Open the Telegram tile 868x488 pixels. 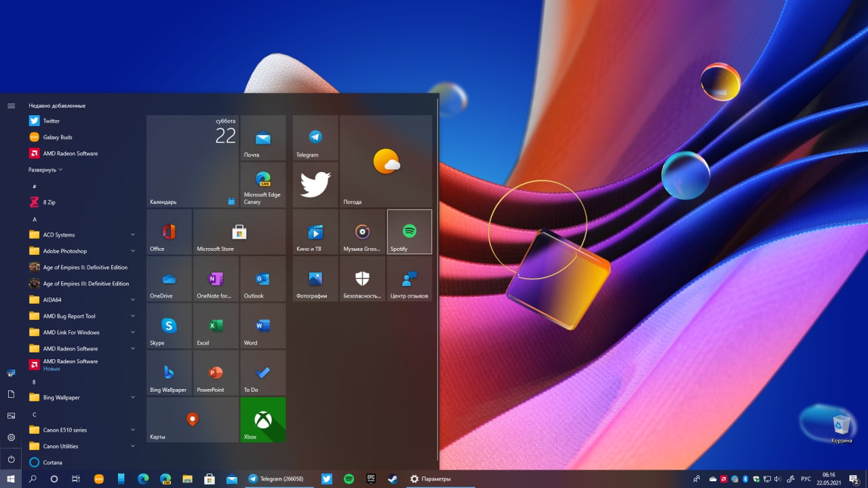[x=315, y=138]
